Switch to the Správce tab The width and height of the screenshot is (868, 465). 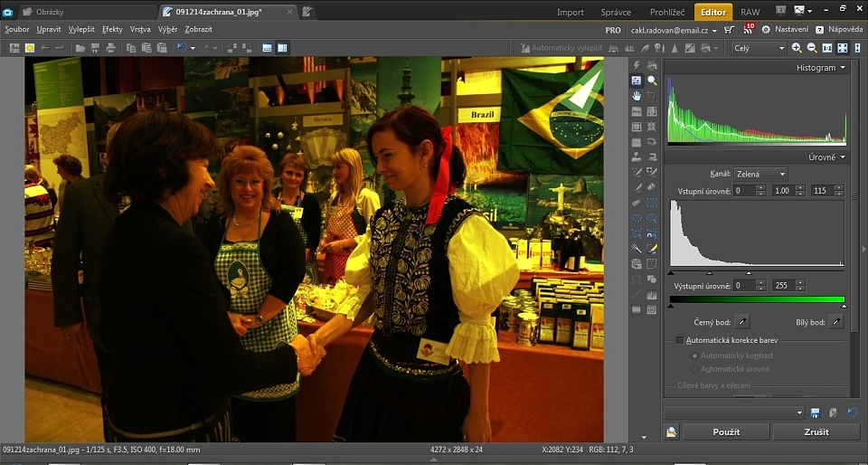pos(616,13)
